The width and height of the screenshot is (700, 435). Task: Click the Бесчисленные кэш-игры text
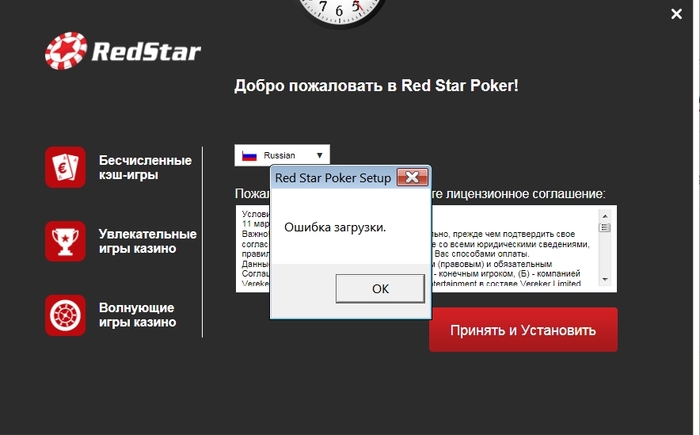pyautogui.click(x=145, y=167)
